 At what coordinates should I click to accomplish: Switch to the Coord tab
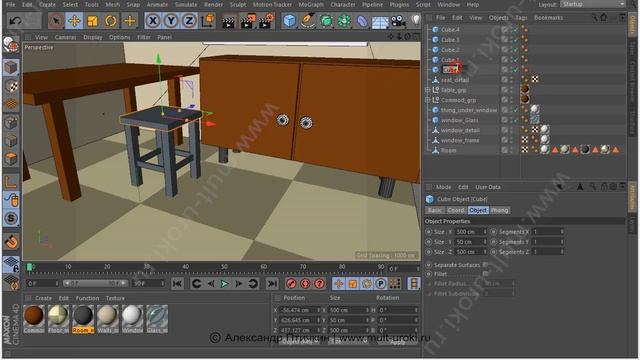click(x=456, y=210)
